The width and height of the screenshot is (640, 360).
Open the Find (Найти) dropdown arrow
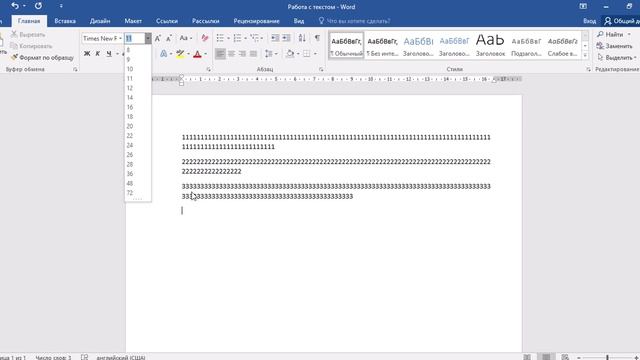coord(629,34)
